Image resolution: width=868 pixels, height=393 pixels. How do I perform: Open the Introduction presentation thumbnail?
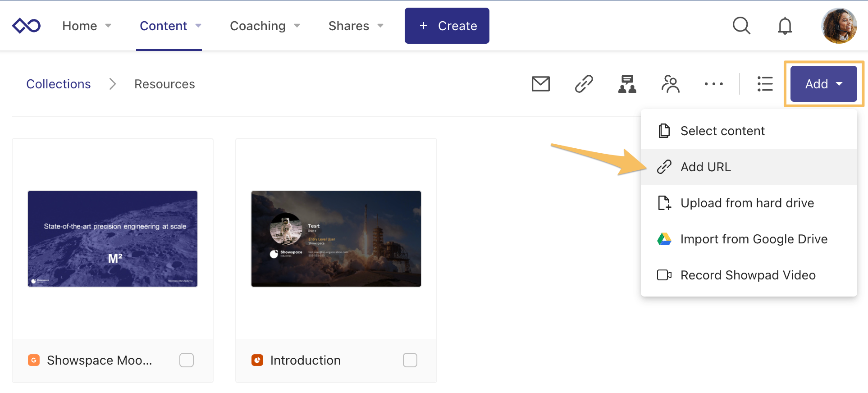click(x=336, y=239)
